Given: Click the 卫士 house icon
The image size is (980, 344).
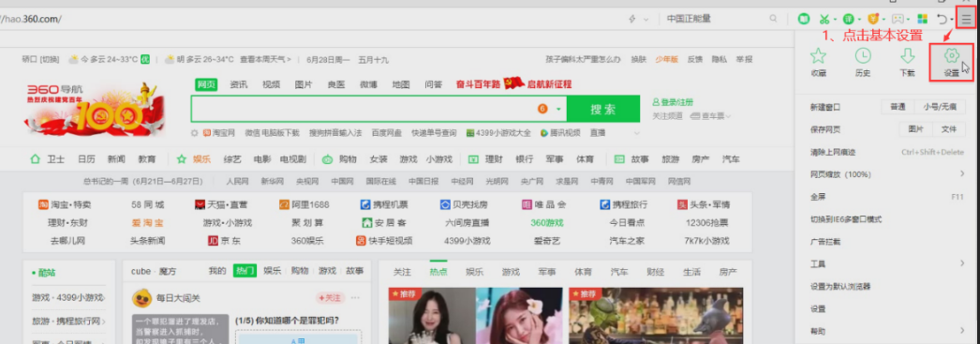Looking at the screenshot, I should [35, 159].
